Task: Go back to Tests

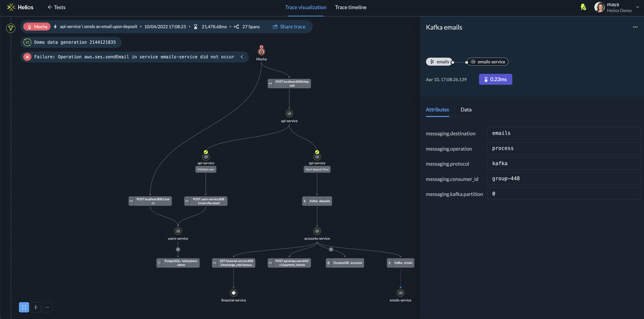Action: coord(56,7)
